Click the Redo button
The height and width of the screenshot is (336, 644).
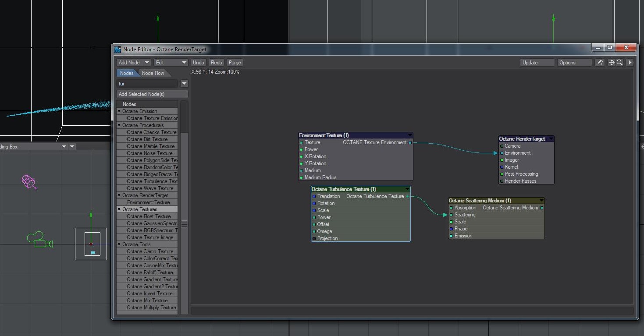tap(216, 63)
